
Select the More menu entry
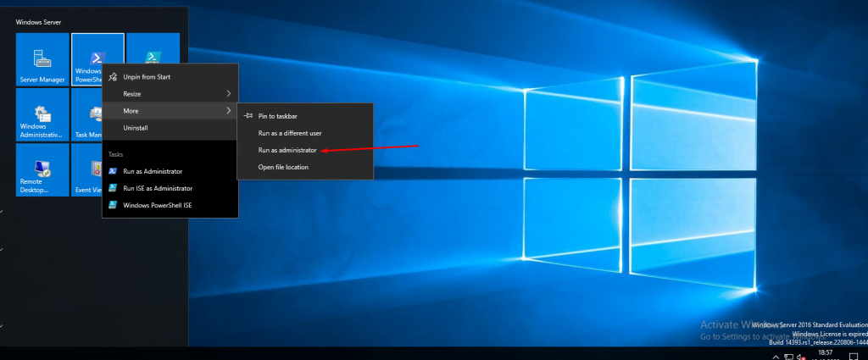(170, 111)
